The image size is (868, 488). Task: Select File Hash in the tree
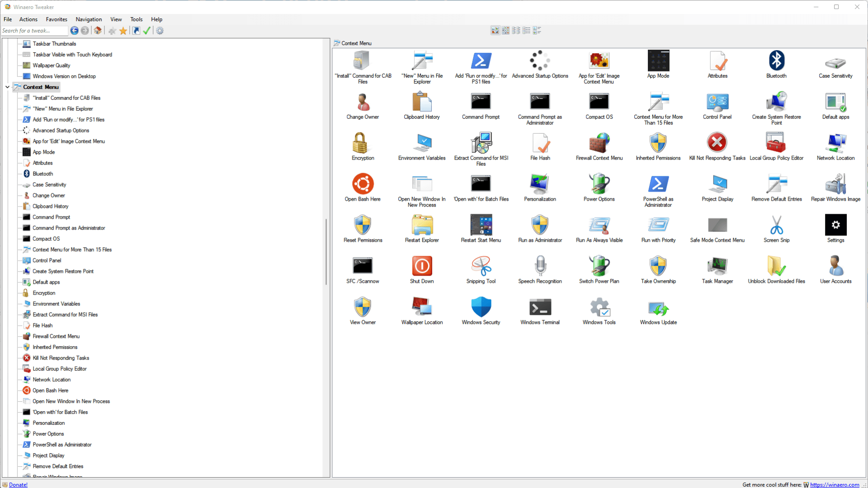point(42,326)
